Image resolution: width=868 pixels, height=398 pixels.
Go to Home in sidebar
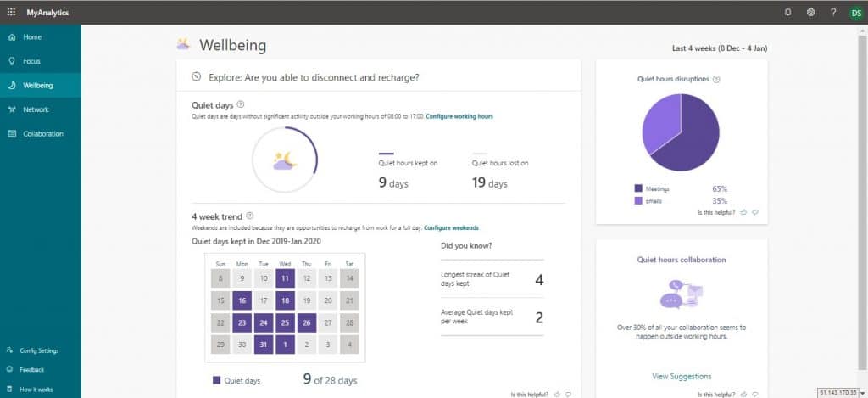pos(32,37)
